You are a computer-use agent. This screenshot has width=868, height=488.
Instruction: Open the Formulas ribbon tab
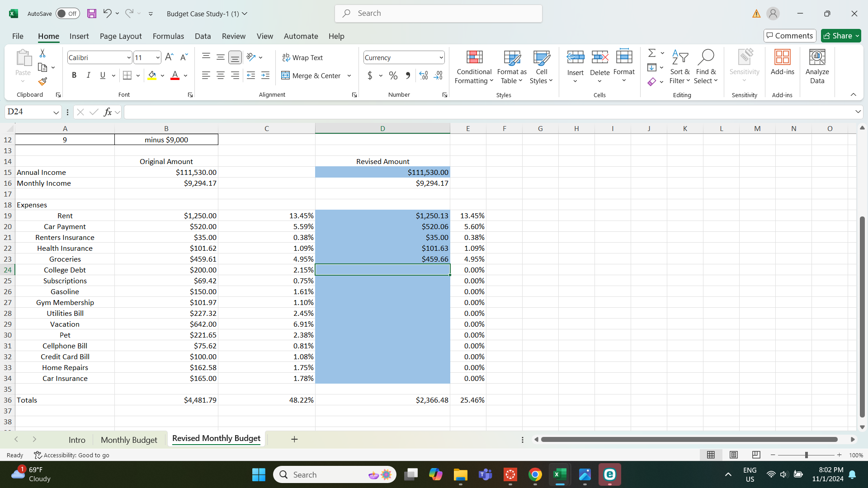point(168,36)
